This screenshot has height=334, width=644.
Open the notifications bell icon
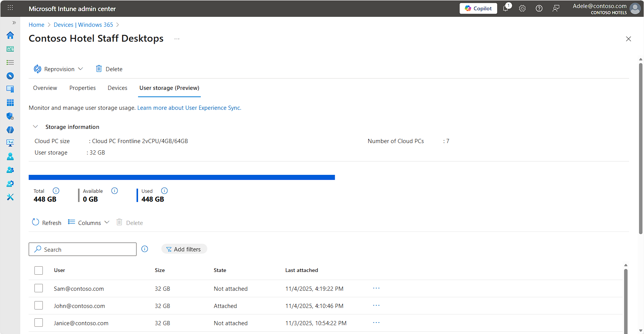point(506,8)
